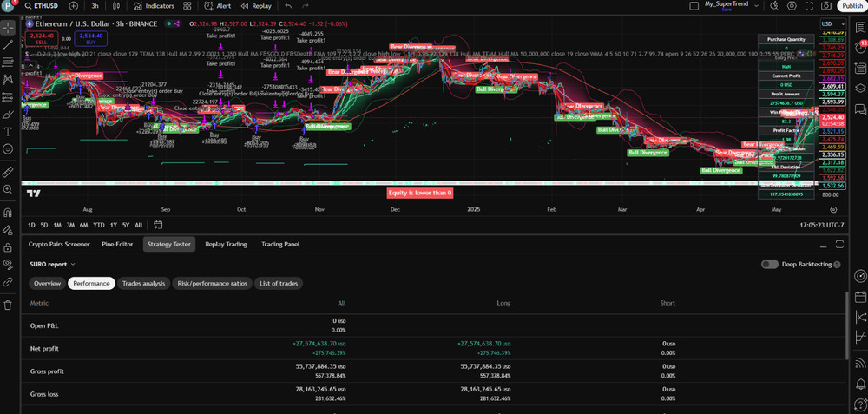Enter fullscreen mode
Screen dimensions: 868x414
[809, 6]
